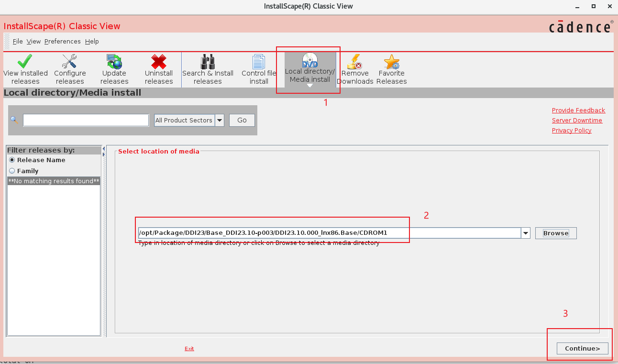Click the Configure releases tools icon
This screenshot has width=618, height=364.
coord(70,62)
